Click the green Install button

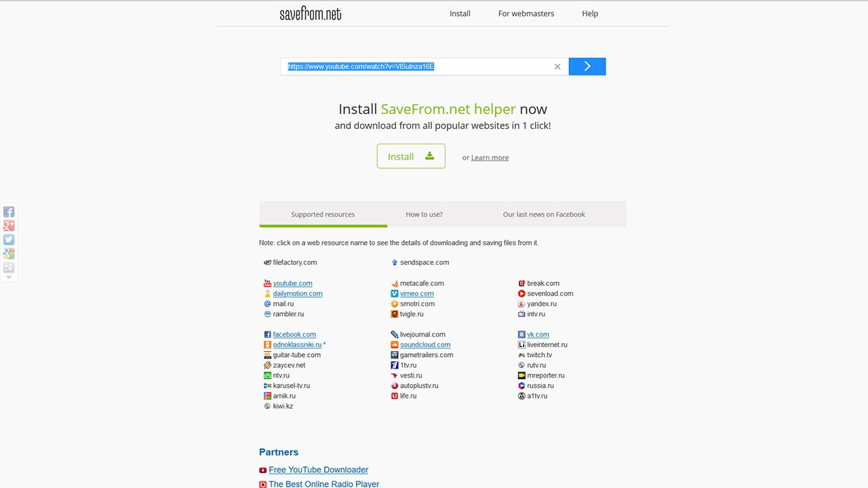pyautogui.click(x=411, y=156)
